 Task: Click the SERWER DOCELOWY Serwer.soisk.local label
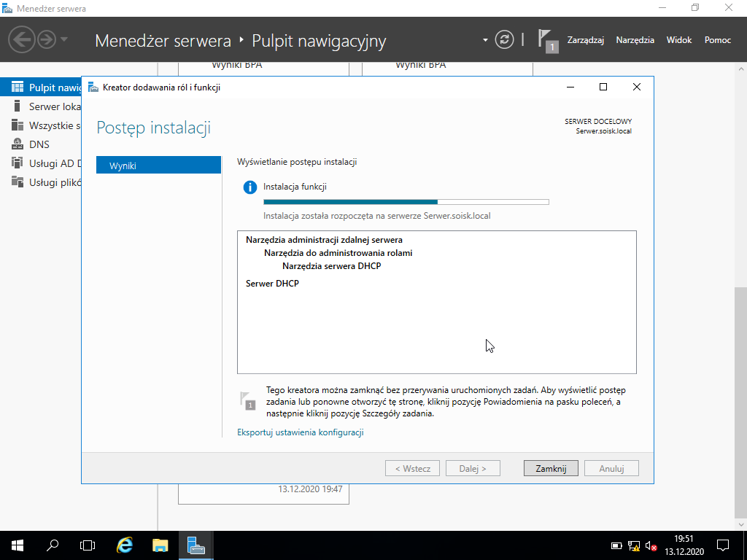598,126
